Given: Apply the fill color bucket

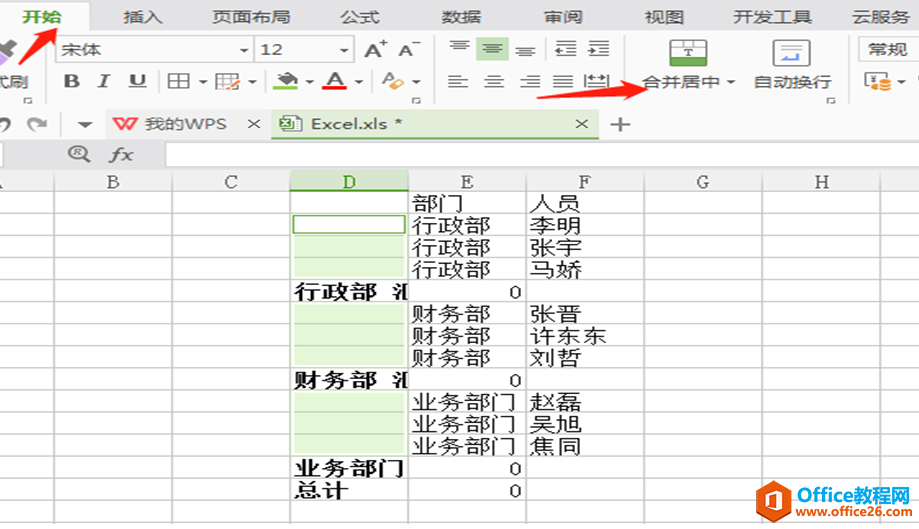Looking at the screenshot, I should coord(285,81).
